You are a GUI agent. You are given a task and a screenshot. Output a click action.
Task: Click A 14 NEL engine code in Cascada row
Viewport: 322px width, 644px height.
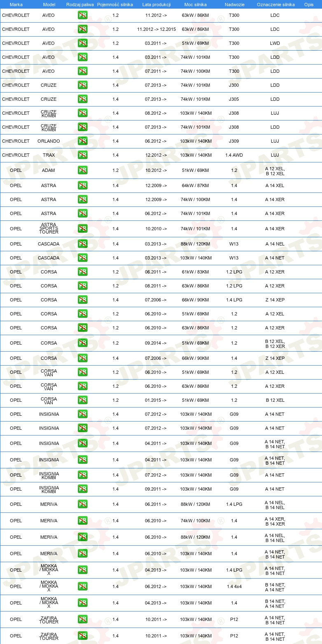coord(275,244)
